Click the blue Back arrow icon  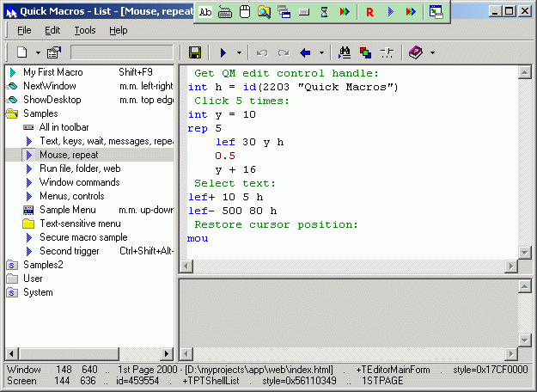[x=305, y=52]
